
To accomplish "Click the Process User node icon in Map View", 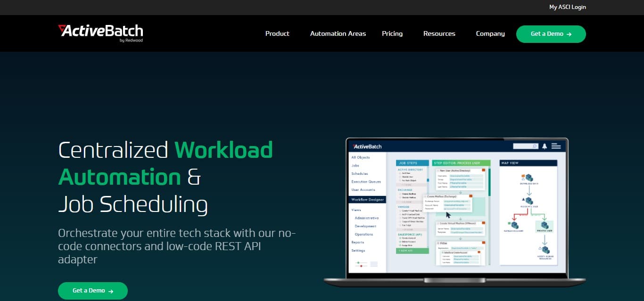I will point(544,226).
